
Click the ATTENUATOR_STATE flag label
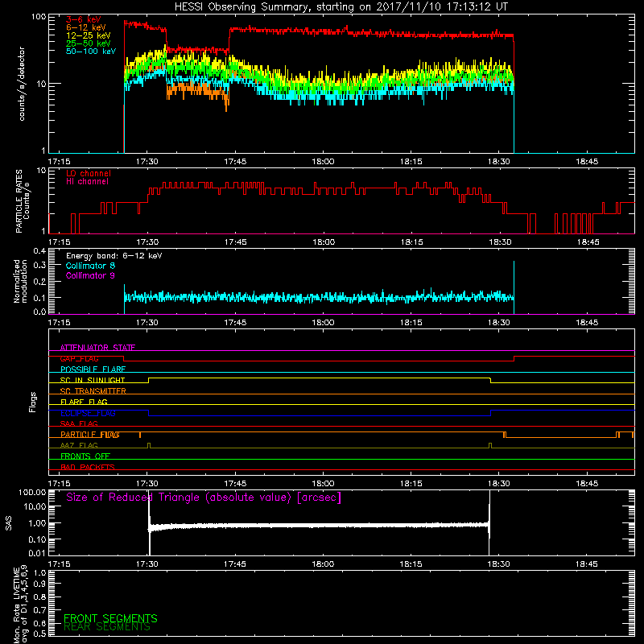pos(97,348)
